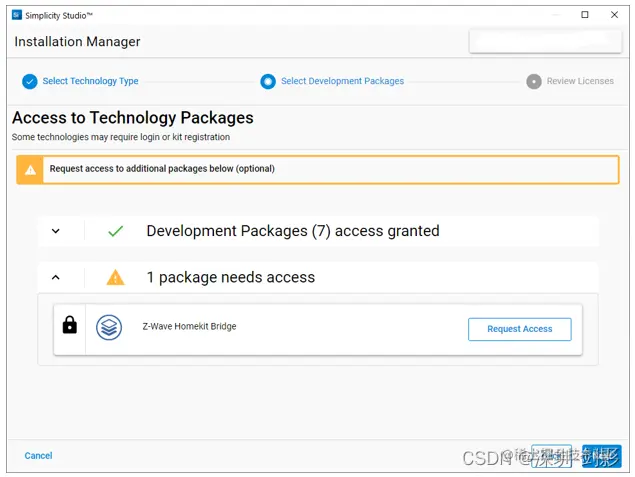Jump to the Review Licenses step label

tap(580, 81)
